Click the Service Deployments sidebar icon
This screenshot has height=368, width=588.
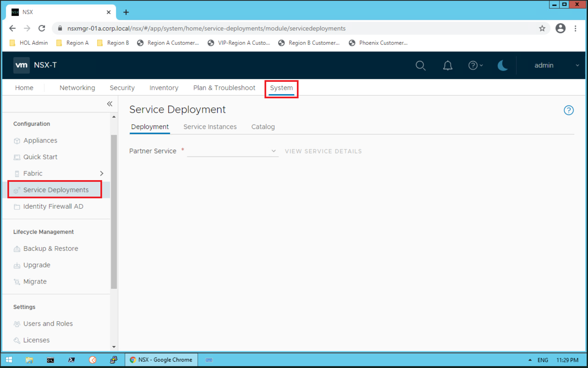tap(17, 190)
